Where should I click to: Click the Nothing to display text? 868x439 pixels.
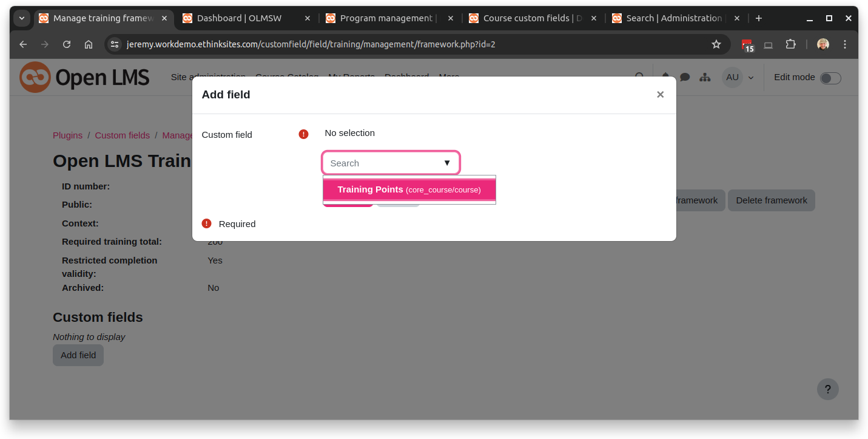coord(89,337)
